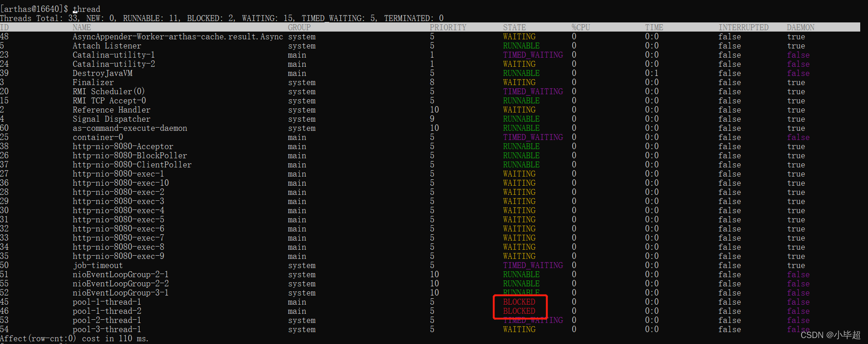Click the http-nio-8080-BlockPoller thread name
The image size is (868, 344).
pos(130,156)
